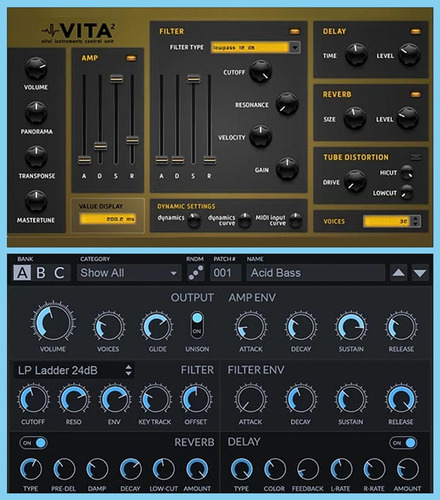Click the Voices knob in Output section
The image size is (440, 500).
109,327
